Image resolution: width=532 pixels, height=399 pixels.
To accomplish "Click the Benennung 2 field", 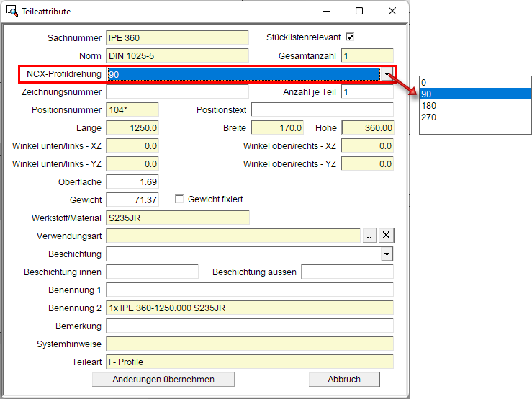I will point(250,308).
